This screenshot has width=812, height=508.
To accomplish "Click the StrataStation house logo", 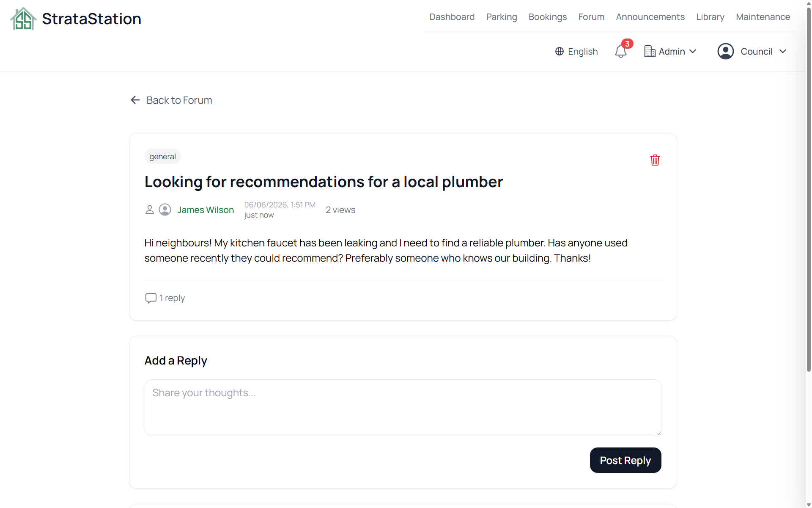I will click(23, 19).
